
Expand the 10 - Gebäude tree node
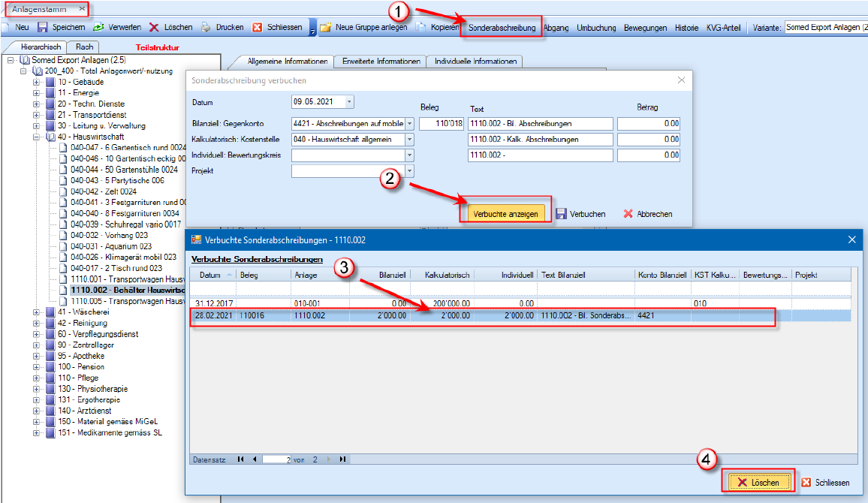tap(37, 82)
